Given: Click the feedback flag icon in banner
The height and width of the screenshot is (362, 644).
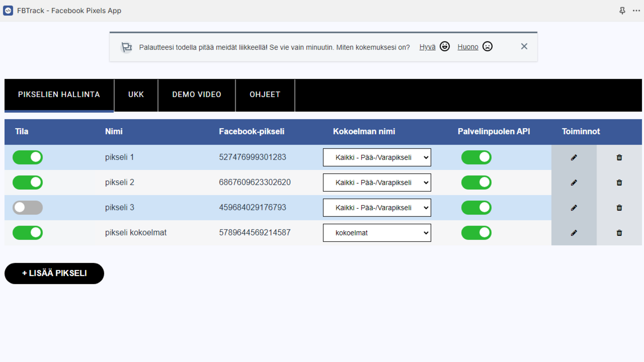Looking at the screenshot, I should (126, 47).
